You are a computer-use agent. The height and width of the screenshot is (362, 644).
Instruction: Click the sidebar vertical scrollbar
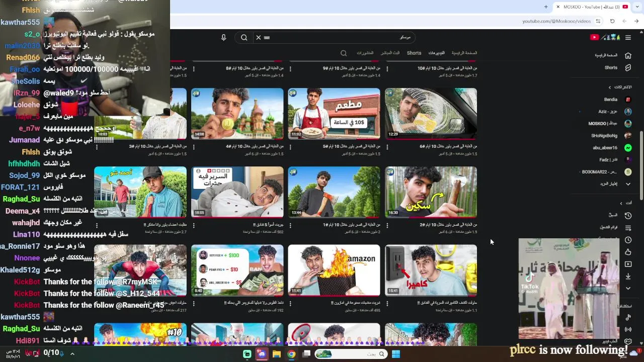coord(641,165)
